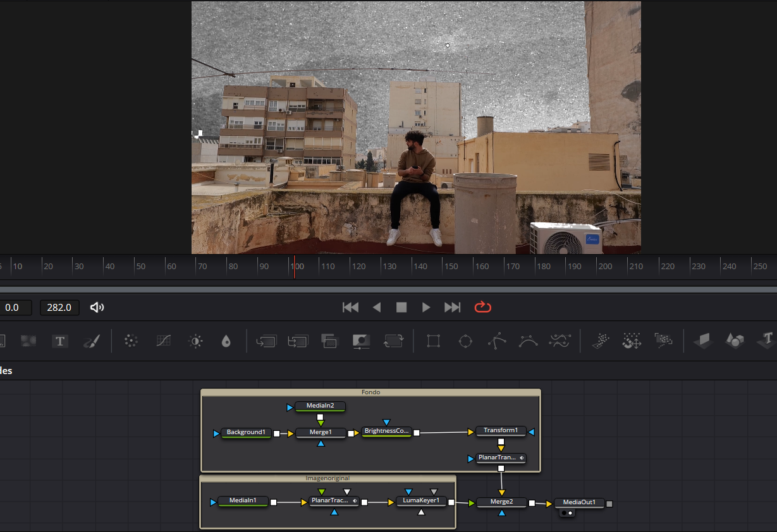Select the Fondo group title bar
Screen dimensions: 777x532
click(370, 392)
